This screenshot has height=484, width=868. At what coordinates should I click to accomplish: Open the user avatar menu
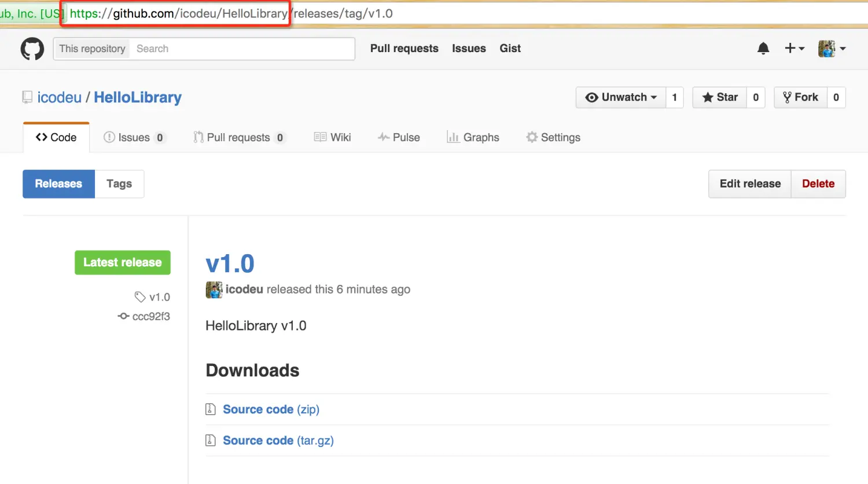(832, 49)
